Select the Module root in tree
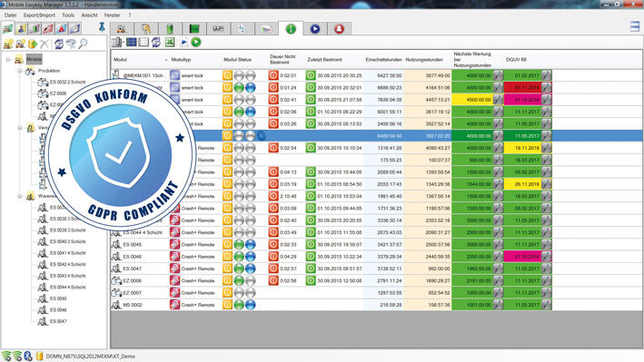The height and width of the screenshot is (362, 644). [35, 59]
